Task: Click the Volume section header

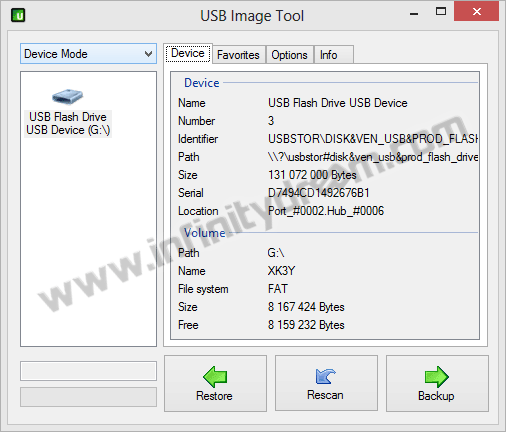Action: tap(205, 233)
